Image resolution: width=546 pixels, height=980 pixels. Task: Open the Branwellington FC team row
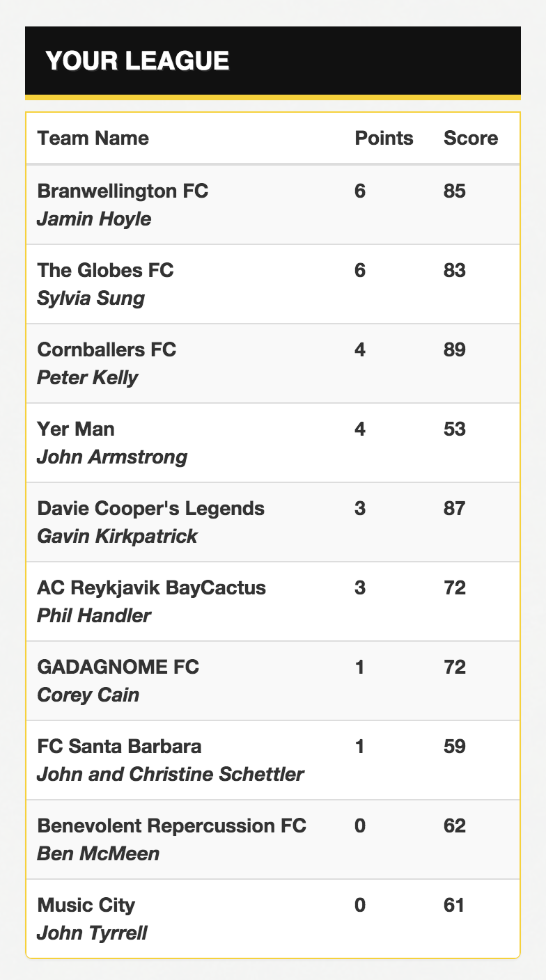coord(273,205)
